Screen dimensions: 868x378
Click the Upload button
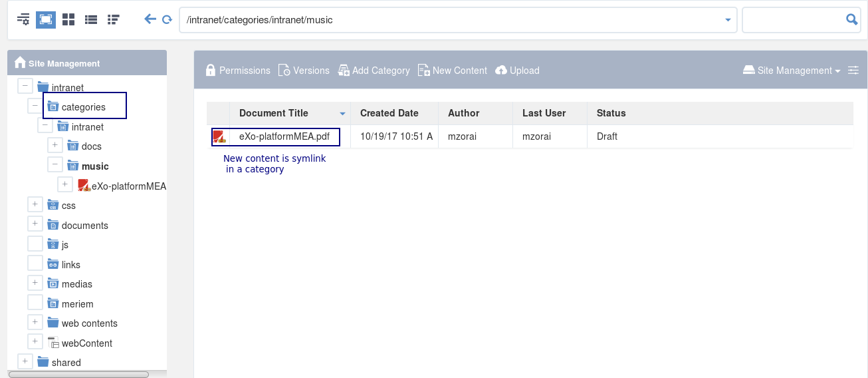point(518,71)
